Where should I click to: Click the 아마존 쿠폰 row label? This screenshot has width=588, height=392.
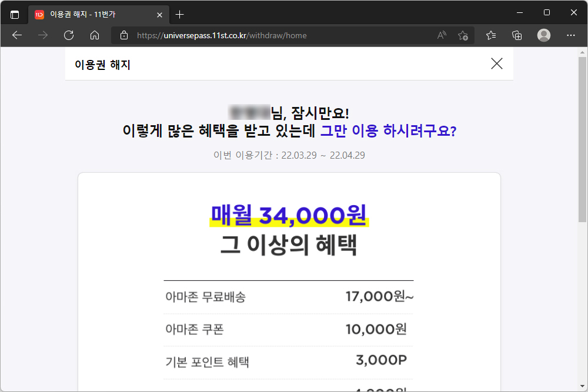point(194,330)
